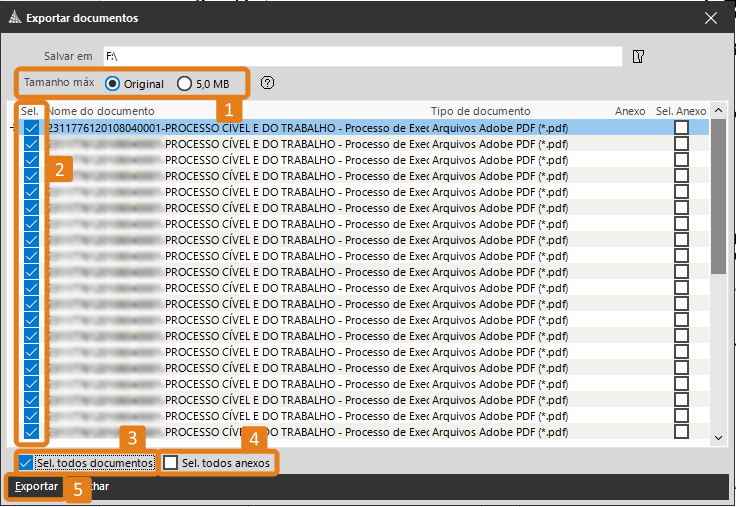Viewport: 736px width, 507px height.
Task: Choose the 5,0 MB size option
Action: [185, 84]
